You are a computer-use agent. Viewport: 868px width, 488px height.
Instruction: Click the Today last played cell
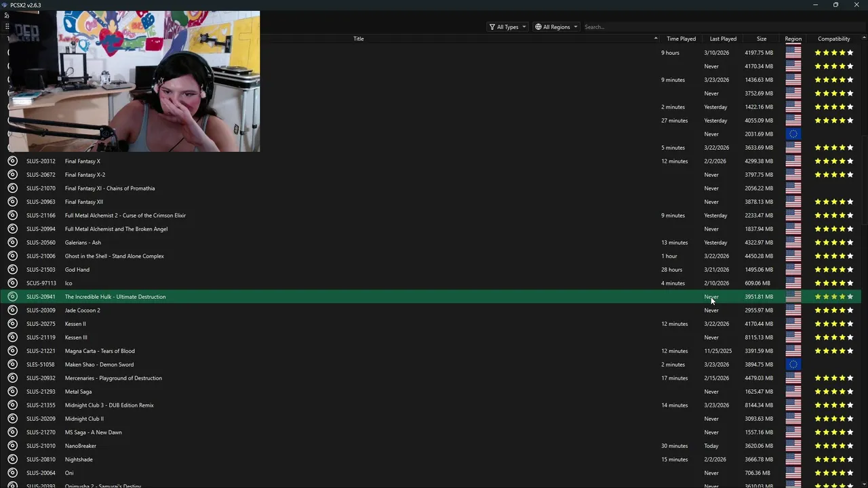(711, 446)
